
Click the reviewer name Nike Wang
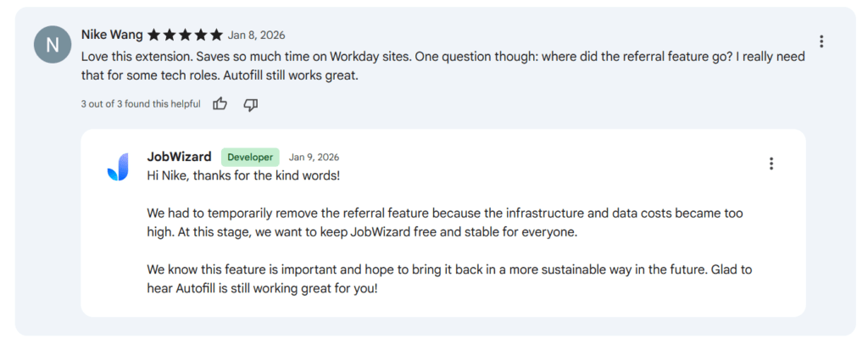112,35
